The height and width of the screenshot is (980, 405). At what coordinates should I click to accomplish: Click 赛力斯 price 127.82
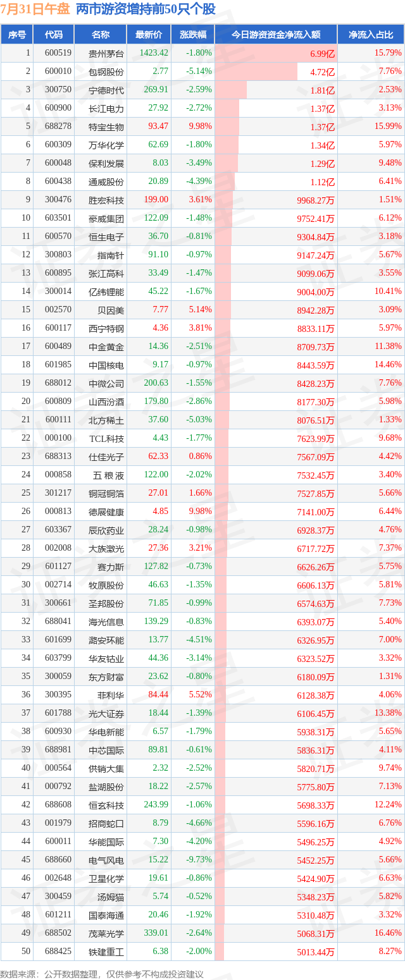coord(156,567)
